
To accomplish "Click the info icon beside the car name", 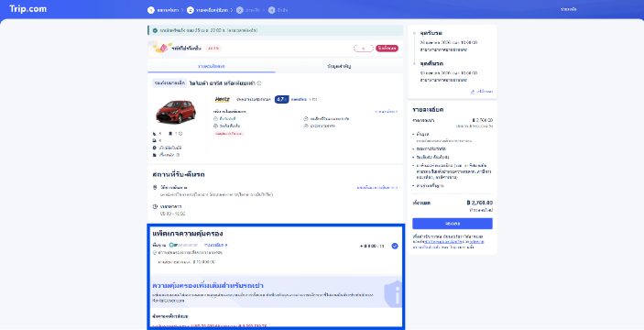I will tap(259, 83).
